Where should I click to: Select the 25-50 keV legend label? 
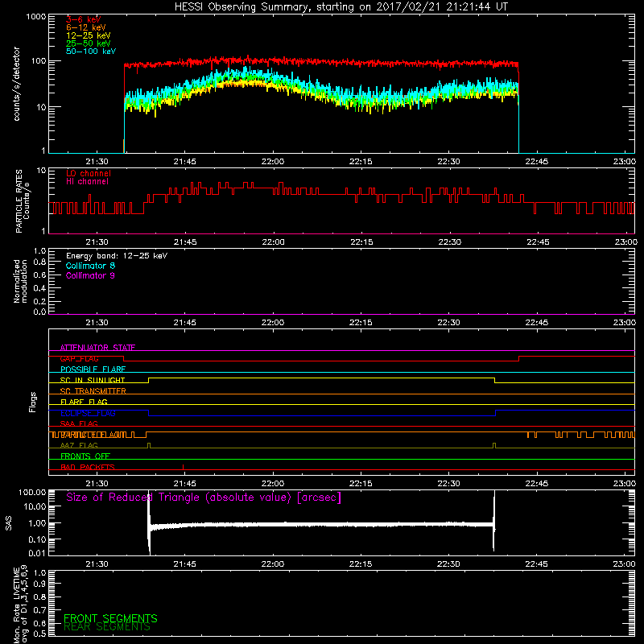click(89, 43)
